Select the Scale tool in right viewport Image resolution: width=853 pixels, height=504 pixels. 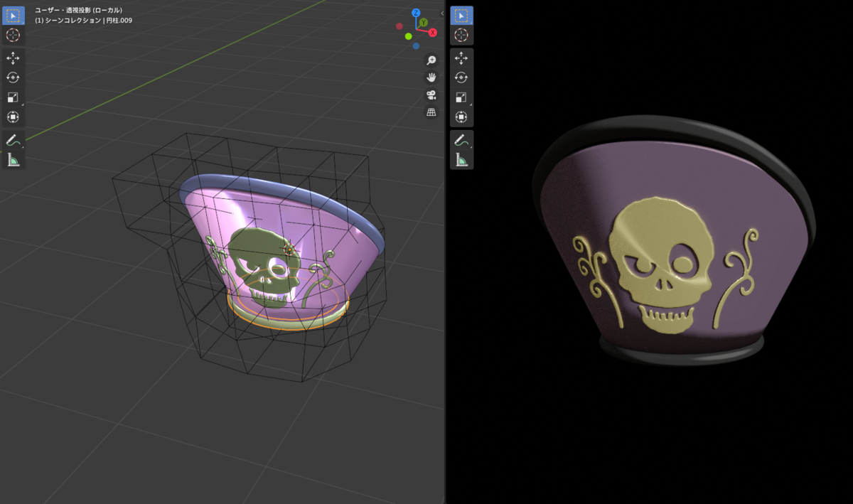click(461, 97)
